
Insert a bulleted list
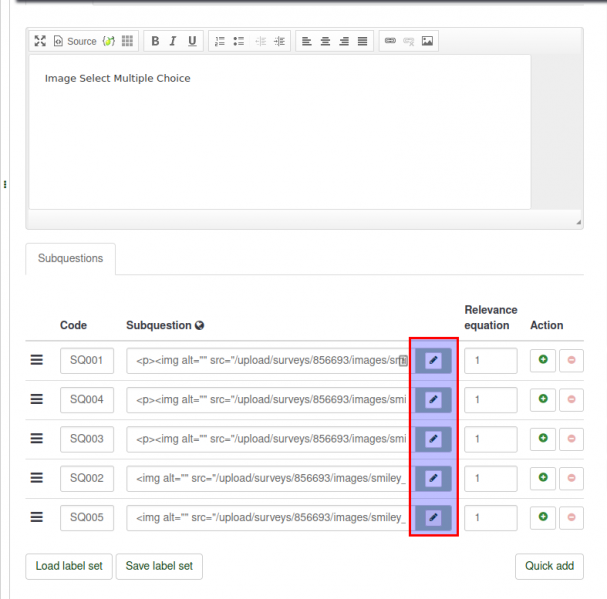(x=239, y=41)
